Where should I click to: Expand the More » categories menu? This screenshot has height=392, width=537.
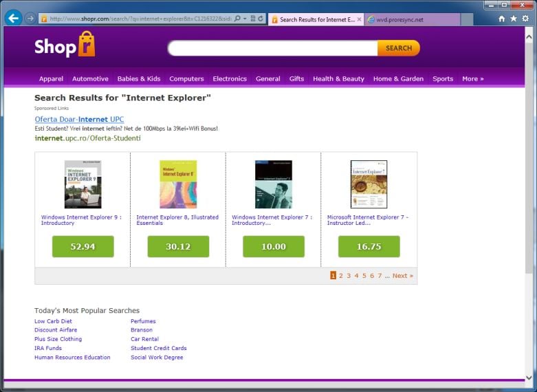coord(473,79)
